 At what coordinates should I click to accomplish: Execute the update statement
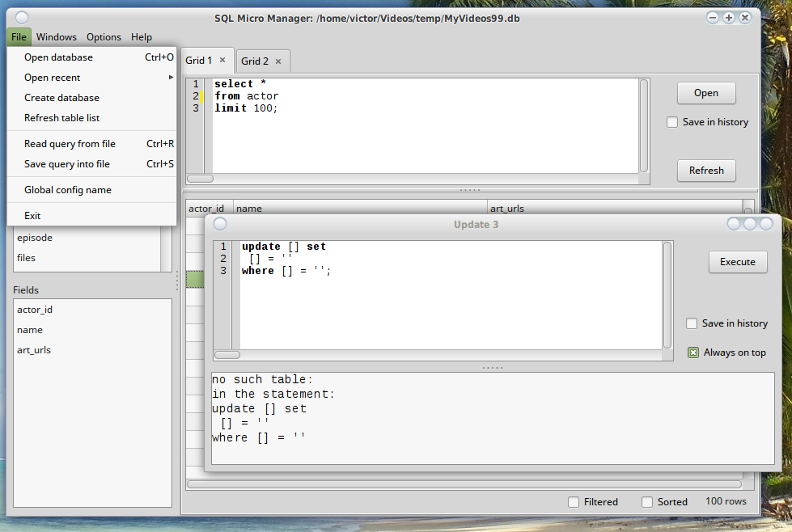pos(737,262)
